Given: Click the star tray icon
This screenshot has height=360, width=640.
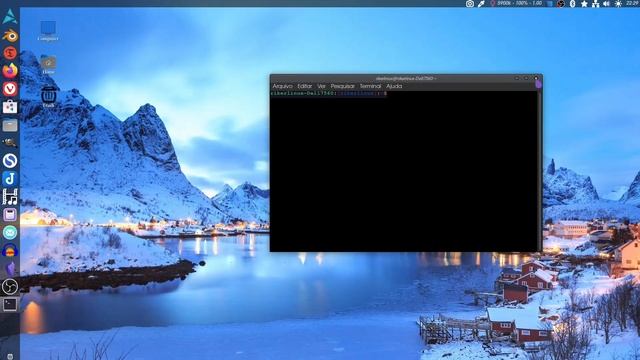Looking at the screenshot, I should [584, 4].
